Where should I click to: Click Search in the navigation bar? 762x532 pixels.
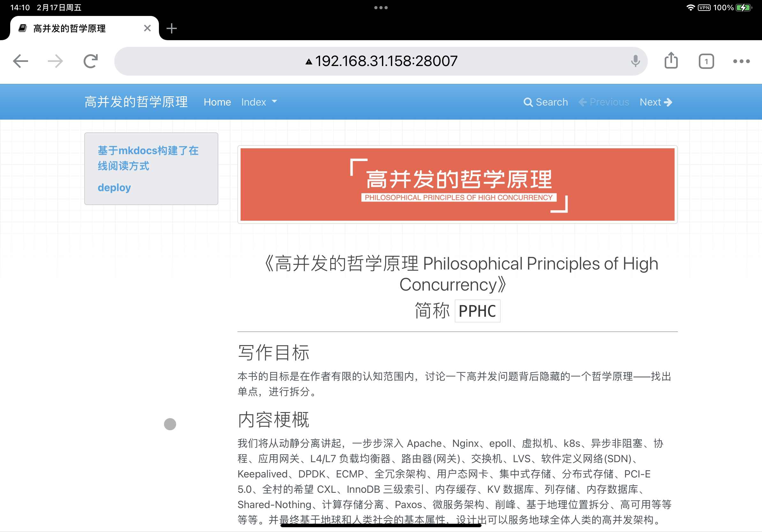[545, 102]
